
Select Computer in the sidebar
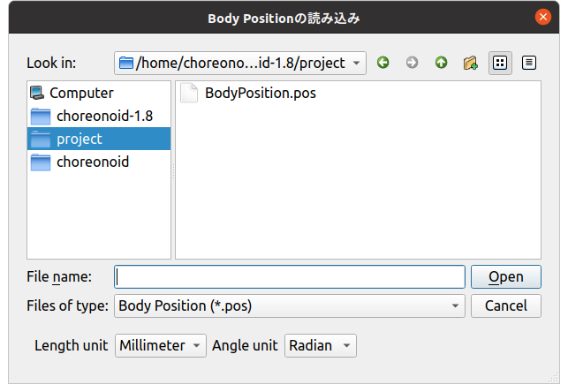[x=80, y=92]
